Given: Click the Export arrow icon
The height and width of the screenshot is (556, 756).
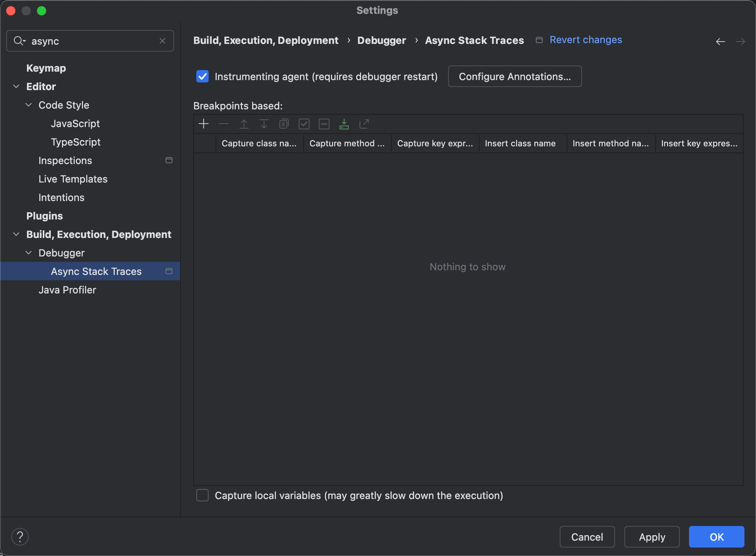Looking at the screenshot, I should 364,124.
